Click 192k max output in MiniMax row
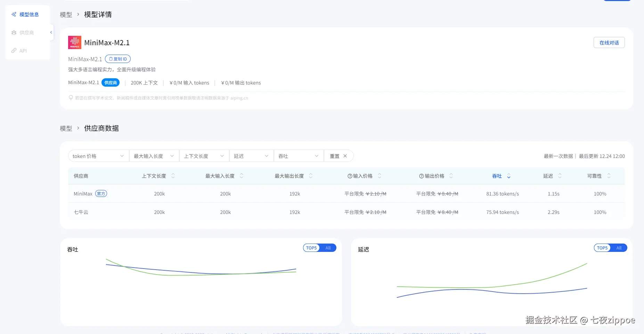 coord(295,194)
